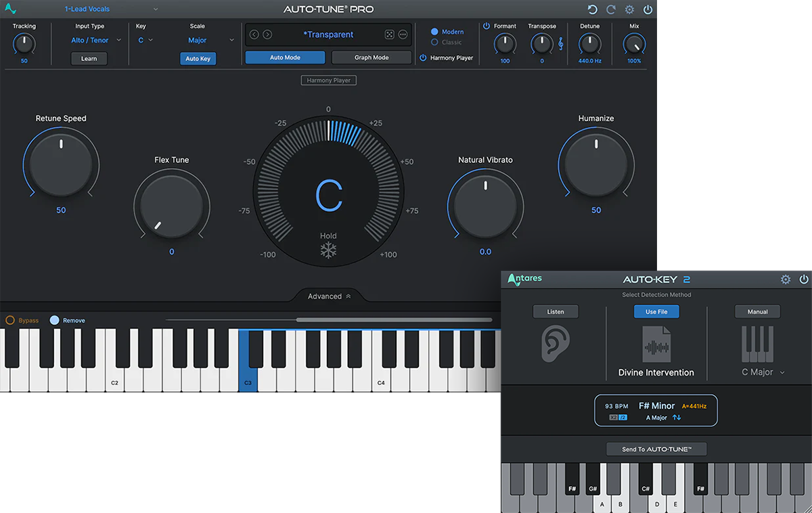Click the keyboard range scrollbar
This screenshot has width=812, height=513.
tap(394, 320)
